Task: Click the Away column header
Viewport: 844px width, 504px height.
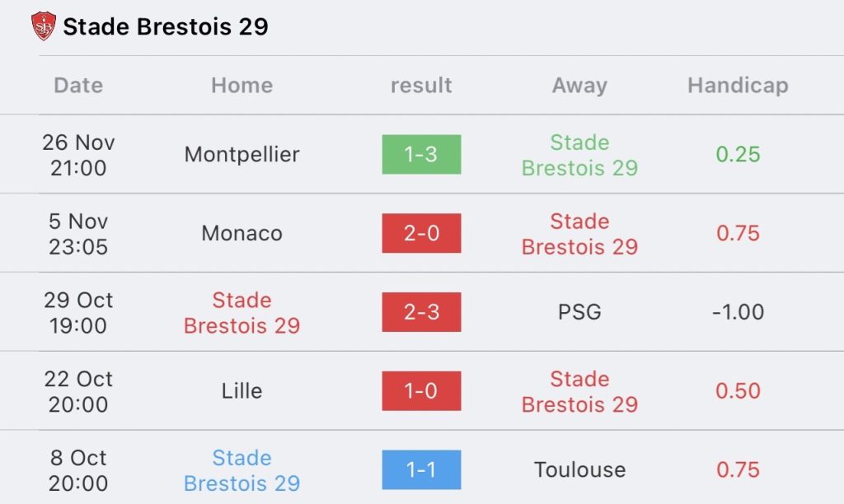Action: [x=579, y=86]
